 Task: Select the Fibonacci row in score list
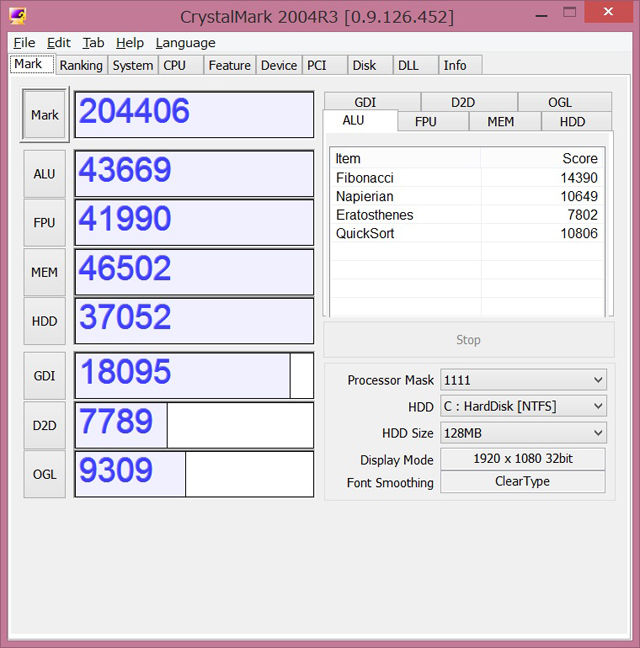[467, 178]
